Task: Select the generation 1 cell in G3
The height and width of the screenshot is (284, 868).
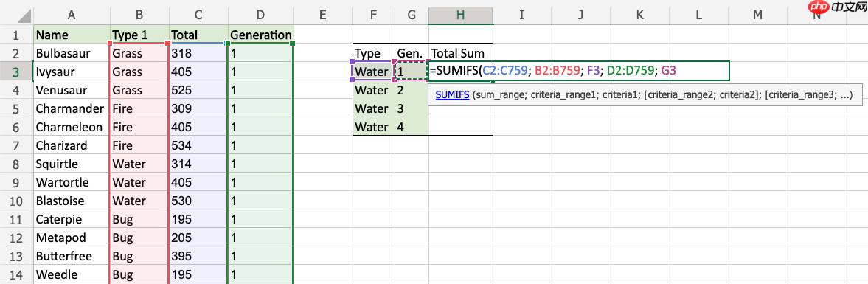Action: [412, 72]
